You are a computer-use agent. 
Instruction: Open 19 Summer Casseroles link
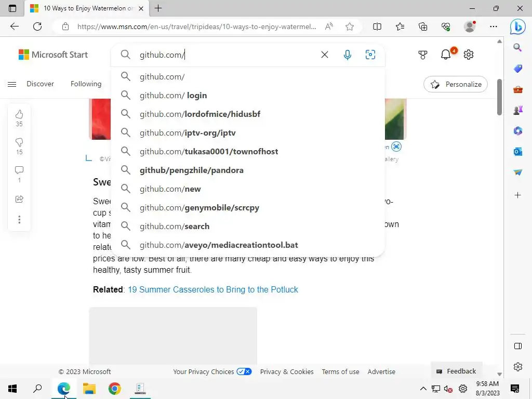click(212, 289)
